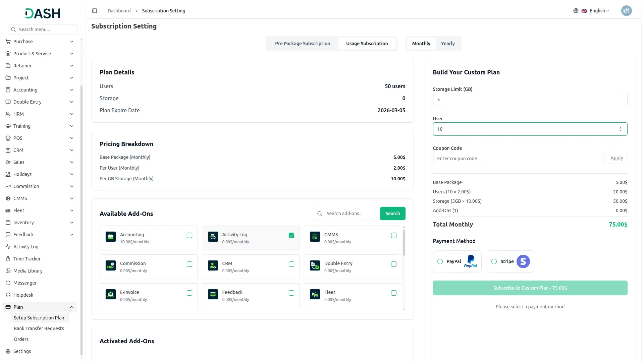Open the user avatar menu

[x=626, y=11]
